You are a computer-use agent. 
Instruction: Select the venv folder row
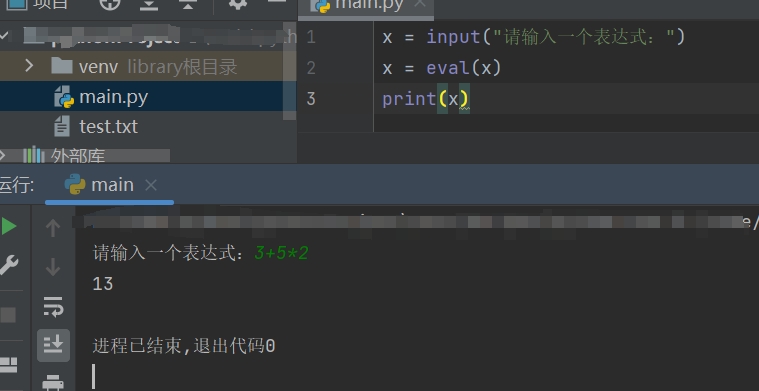click(148, 66)
